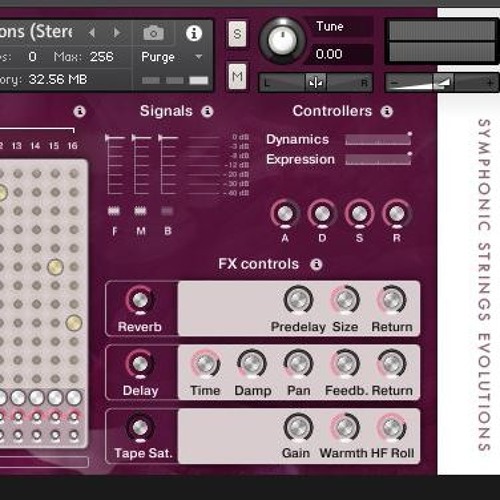Image resolution: width=500 pixels, height=500 pixels.
Task: Click the B signal fader
Action: click(167, 164)
